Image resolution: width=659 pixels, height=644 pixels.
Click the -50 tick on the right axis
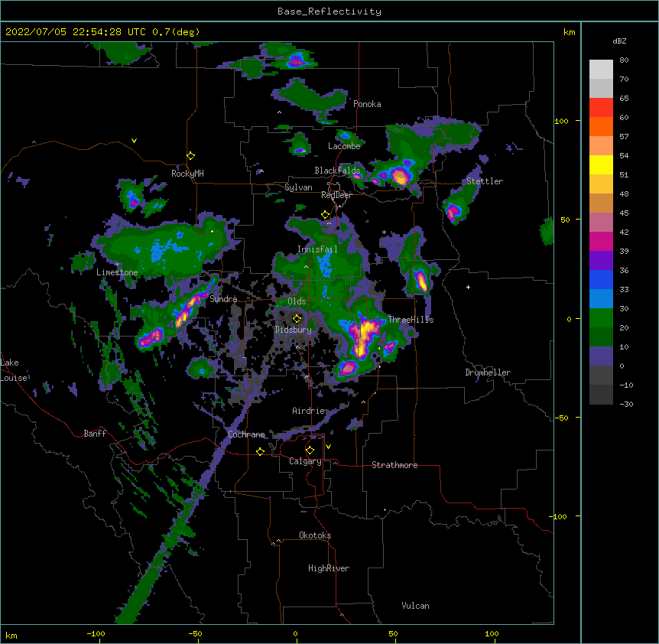561,418
